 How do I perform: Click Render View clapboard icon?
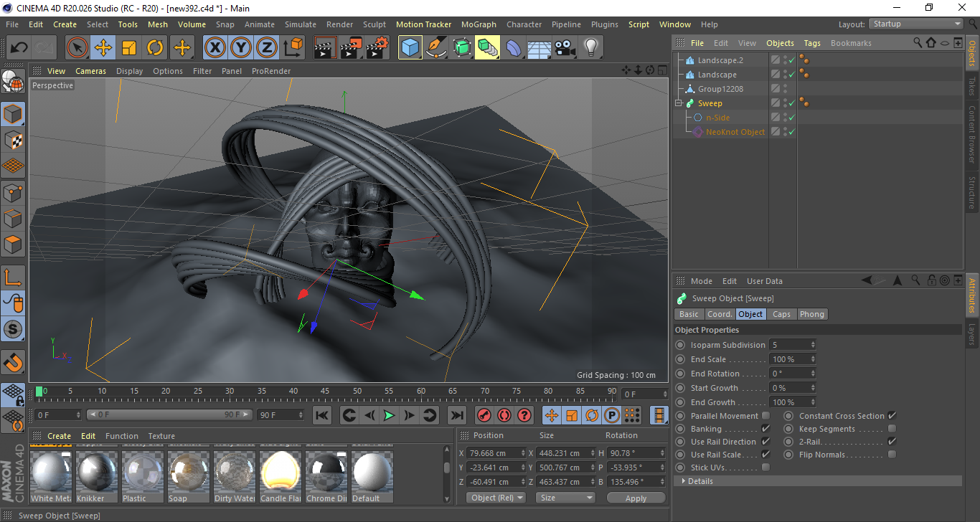point(326,48)
